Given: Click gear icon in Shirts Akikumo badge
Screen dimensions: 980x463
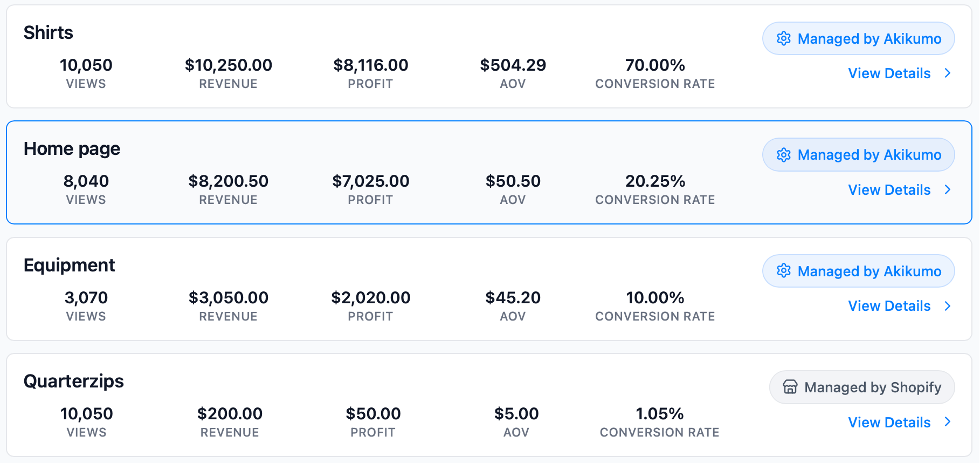Looking at the screenshot, I should point(784,39).
